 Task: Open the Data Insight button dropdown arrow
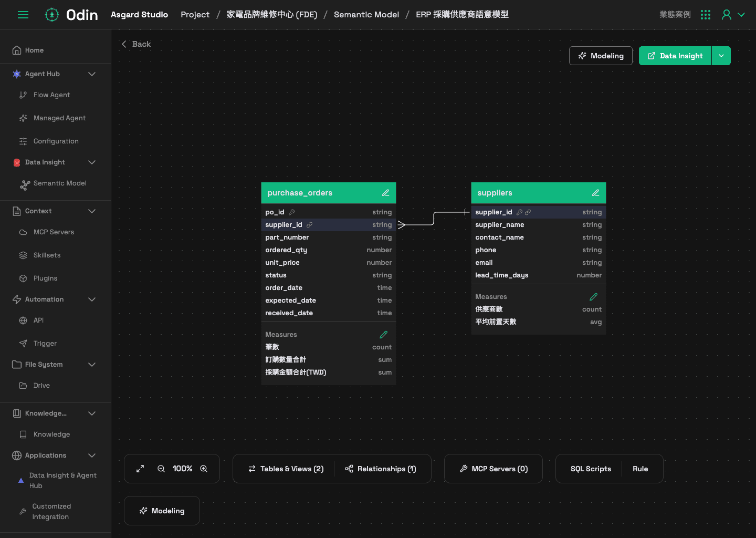pyautogui.click(x=721, y=56)
